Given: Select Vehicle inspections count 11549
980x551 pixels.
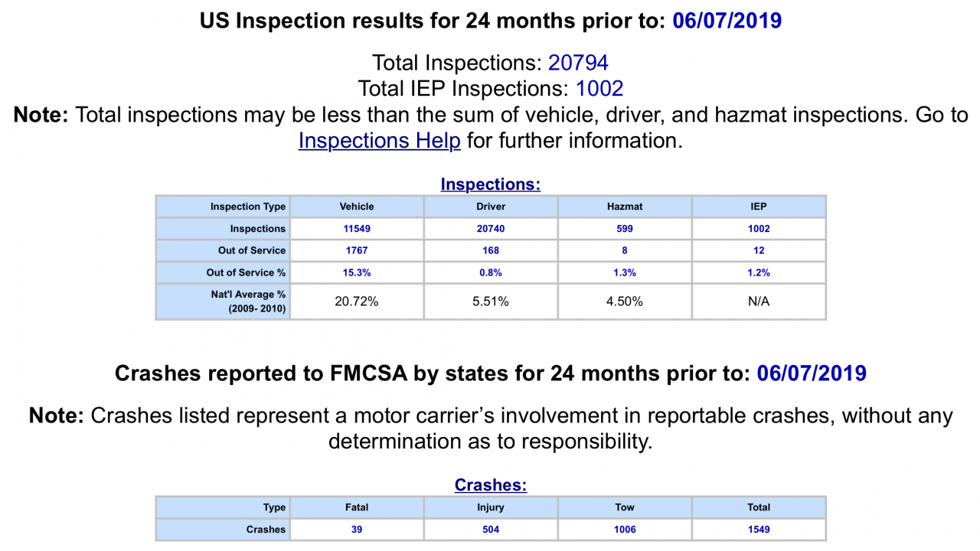Looking at the screenshot, I should point(357,229).
